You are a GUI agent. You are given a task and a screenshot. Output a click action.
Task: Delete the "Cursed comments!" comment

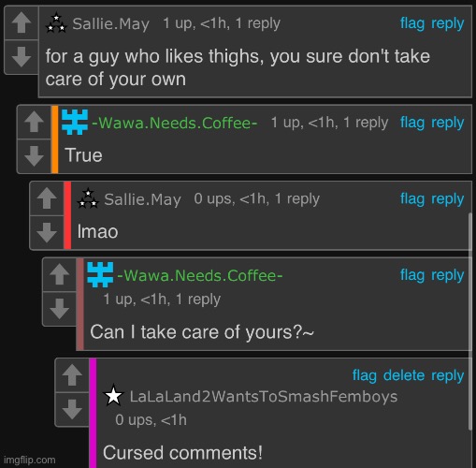coord(404,375)
